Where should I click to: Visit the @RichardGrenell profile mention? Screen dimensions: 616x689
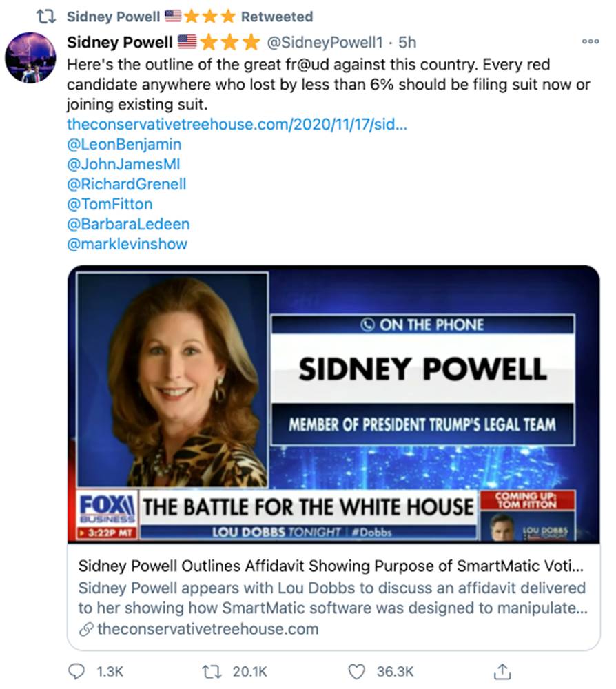[127, 184]
